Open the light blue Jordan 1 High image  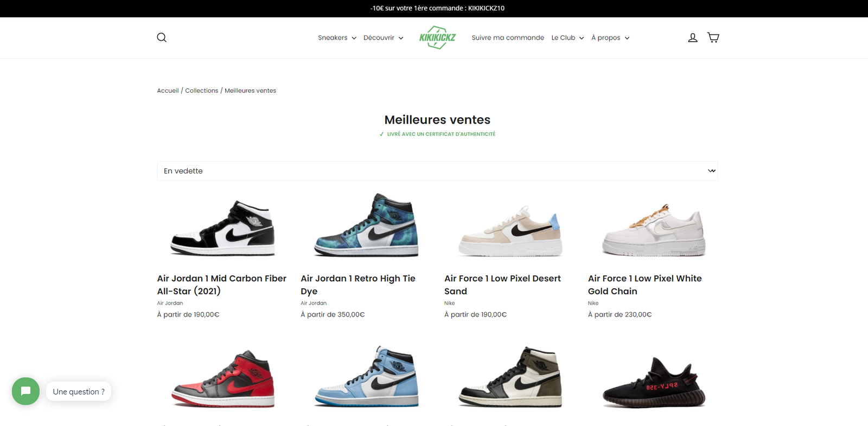coord(366,377)
